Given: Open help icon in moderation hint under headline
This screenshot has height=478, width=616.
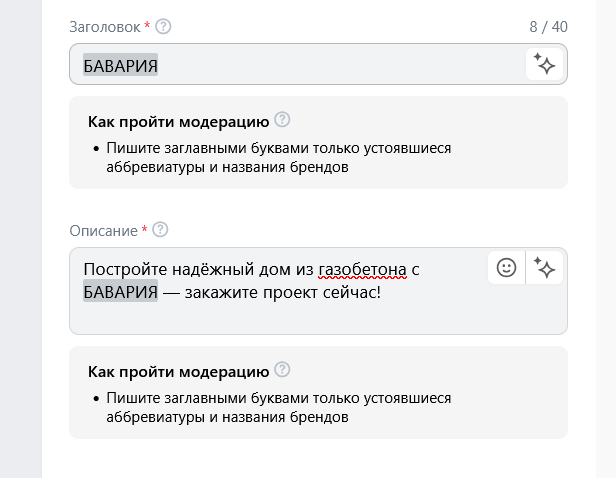Looking at the screenshot, I should click(x=282, y=119).
